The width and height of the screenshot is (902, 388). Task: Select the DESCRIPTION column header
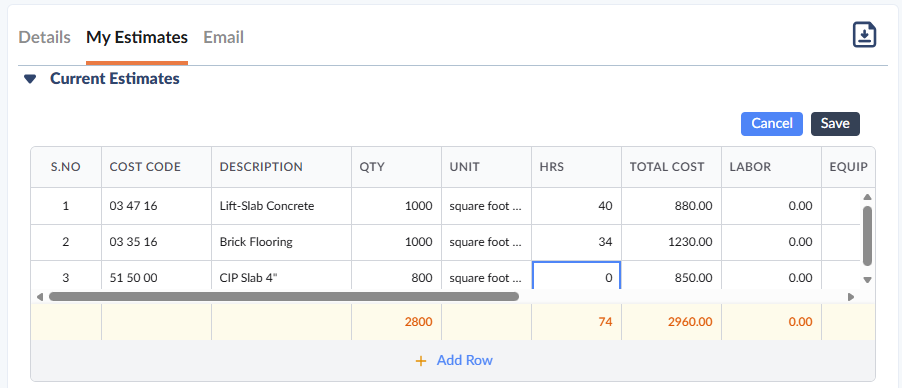281,167
